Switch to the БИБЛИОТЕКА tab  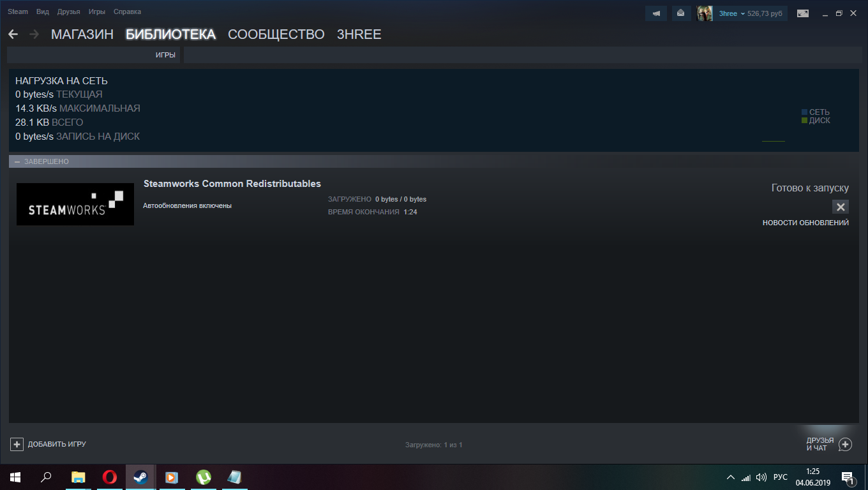[x=170, y=34]
